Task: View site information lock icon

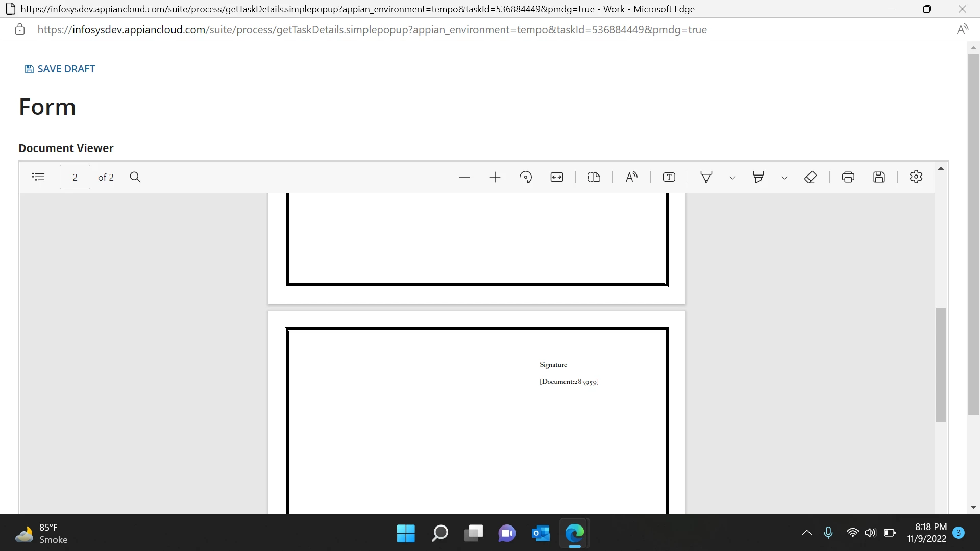Action: [20, 29]
